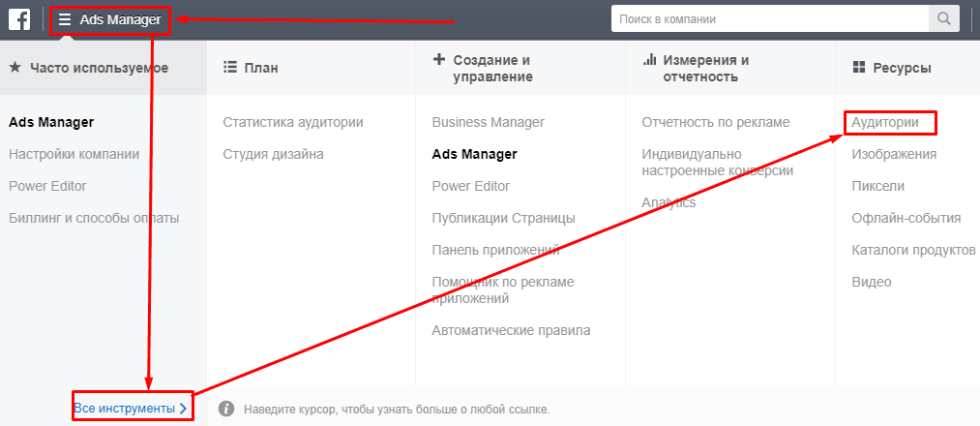Open Автоматические правила

click(511, 330)
